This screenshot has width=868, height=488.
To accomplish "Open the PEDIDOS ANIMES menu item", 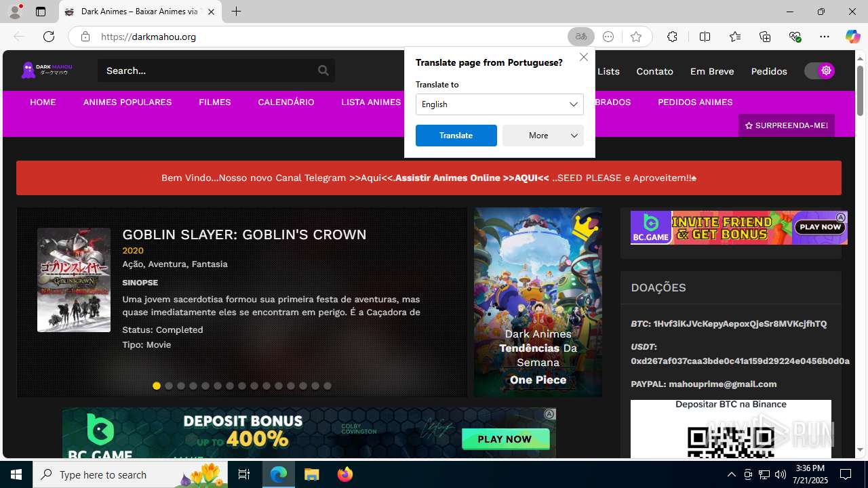I will coord(695,102).
